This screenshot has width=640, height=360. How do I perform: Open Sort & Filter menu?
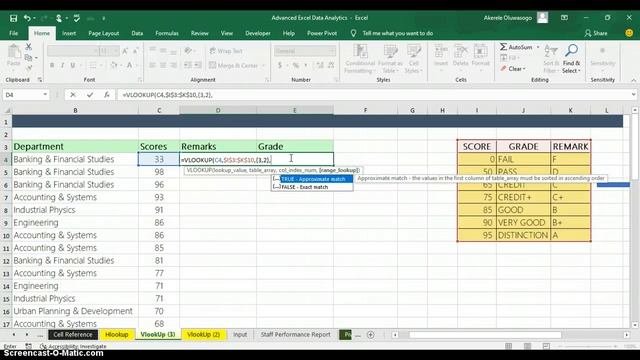click(551, 59)
